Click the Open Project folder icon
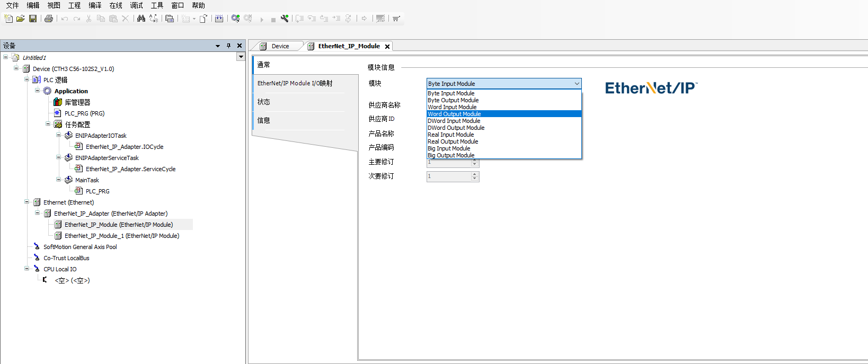Viewport: 868px width, 364px height. [21, 19]
